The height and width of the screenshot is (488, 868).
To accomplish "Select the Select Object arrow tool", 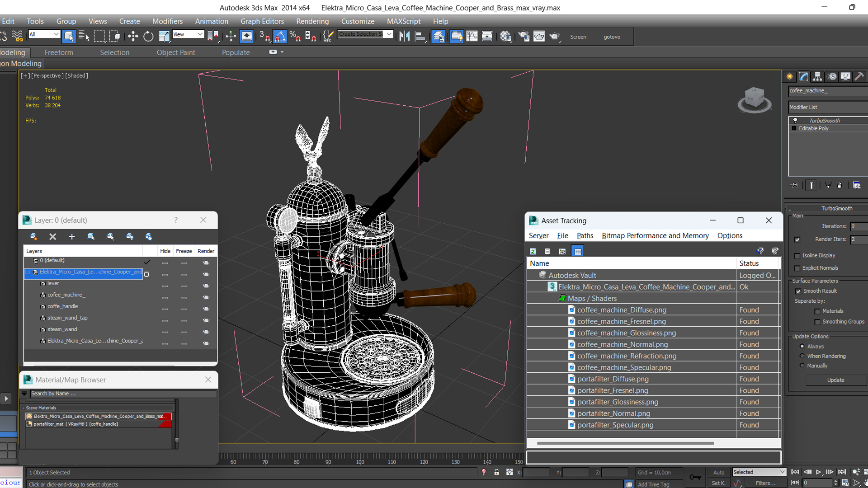I will 69,36.
